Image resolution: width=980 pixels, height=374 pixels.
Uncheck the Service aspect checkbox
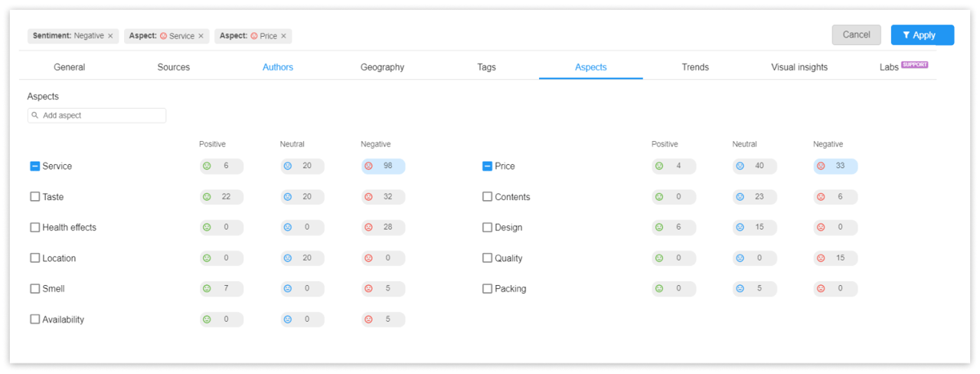click(x=35, y=166)
